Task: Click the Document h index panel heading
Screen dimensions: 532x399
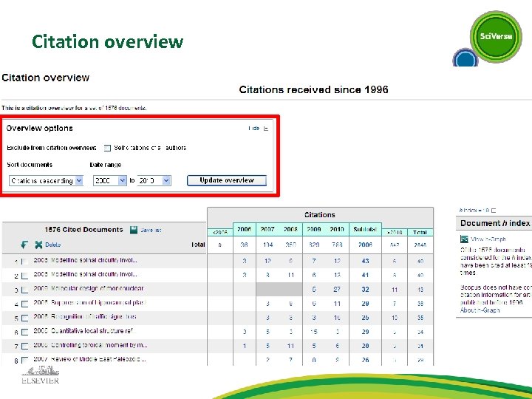Action: pos(495,223)
